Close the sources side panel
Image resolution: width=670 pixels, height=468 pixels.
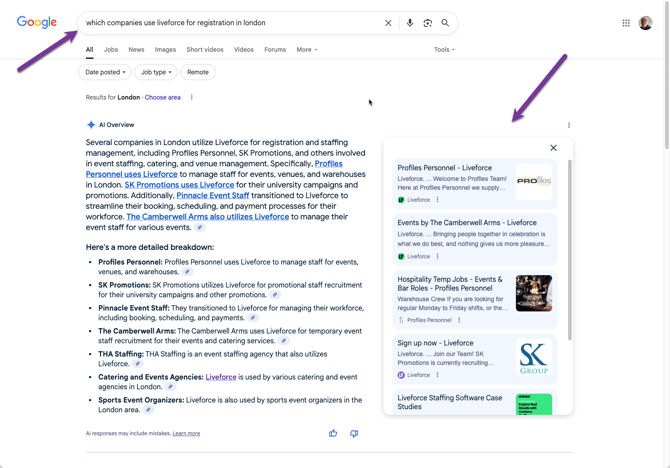553,148
